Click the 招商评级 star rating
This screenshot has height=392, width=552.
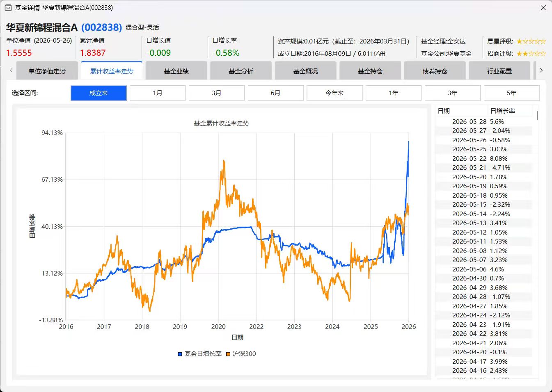(531, 54)
